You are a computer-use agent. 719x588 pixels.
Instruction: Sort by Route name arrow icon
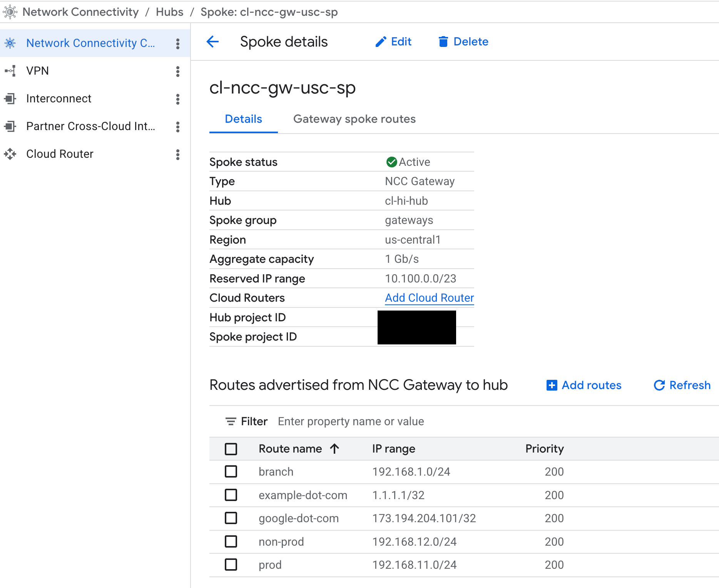coord(334,449)
